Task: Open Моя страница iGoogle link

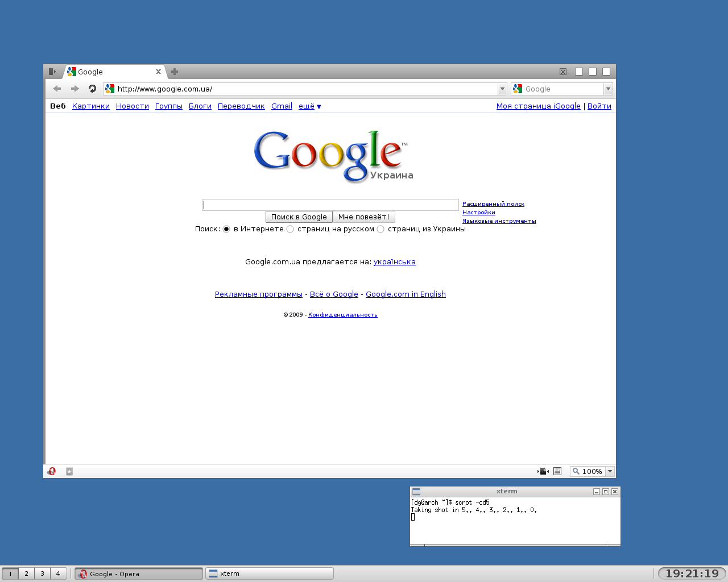Action: 539,106
